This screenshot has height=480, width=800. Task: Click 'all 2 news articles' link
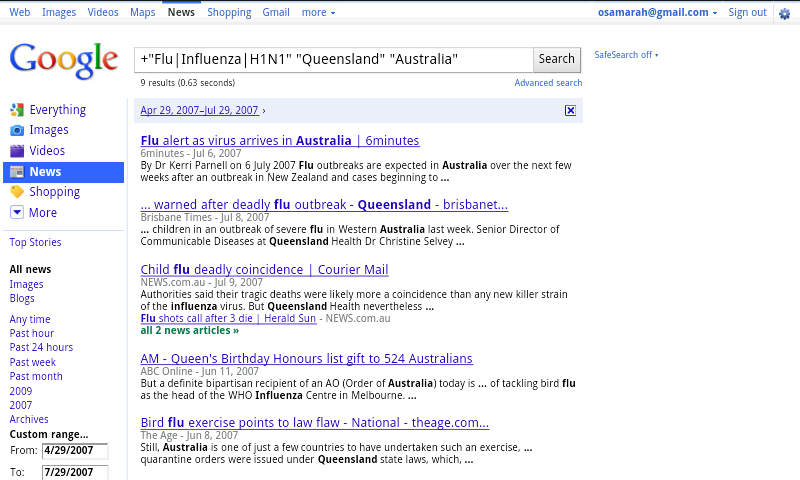189,331
